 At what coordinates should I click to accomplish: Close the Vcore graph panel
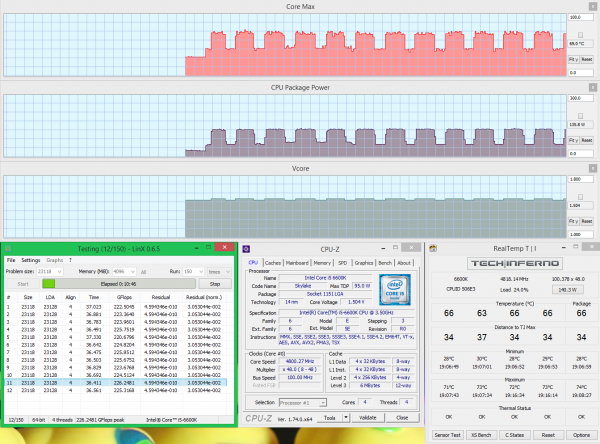(x=592, y=168)
